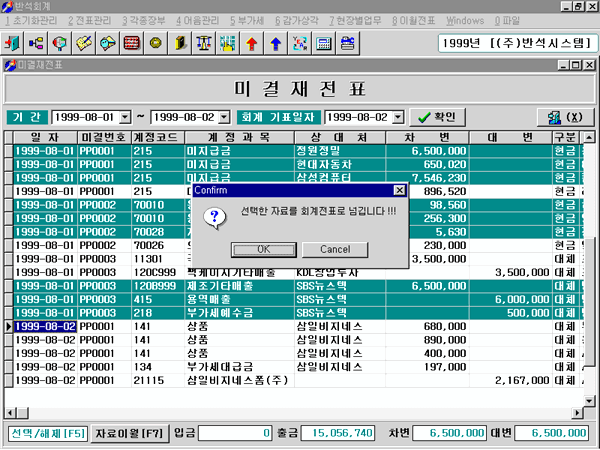600x450 pixels.
Task: Click the grid with hand icon
Action: (x=228, y=43)
